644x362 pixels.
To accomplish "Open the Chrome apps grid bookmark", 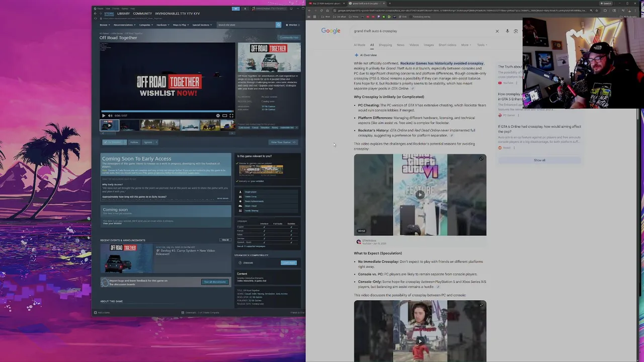I will click(315, 17).
